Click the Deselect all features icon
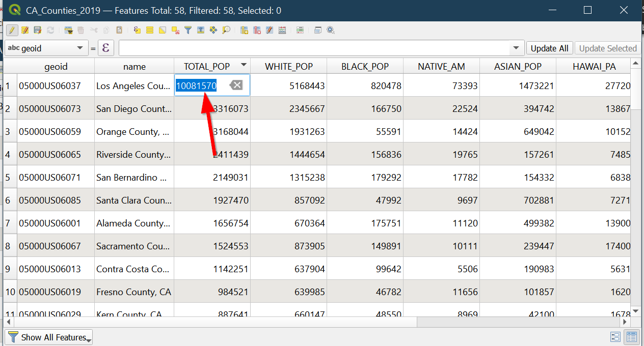The image size is (644, 346). click(175, 31)
